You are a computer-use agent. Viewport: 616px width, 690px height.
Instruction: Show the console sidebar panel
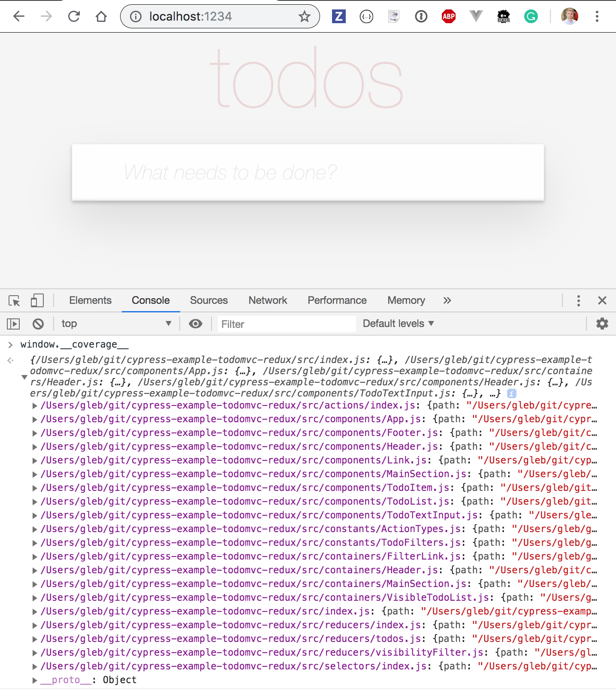(13, 324)
